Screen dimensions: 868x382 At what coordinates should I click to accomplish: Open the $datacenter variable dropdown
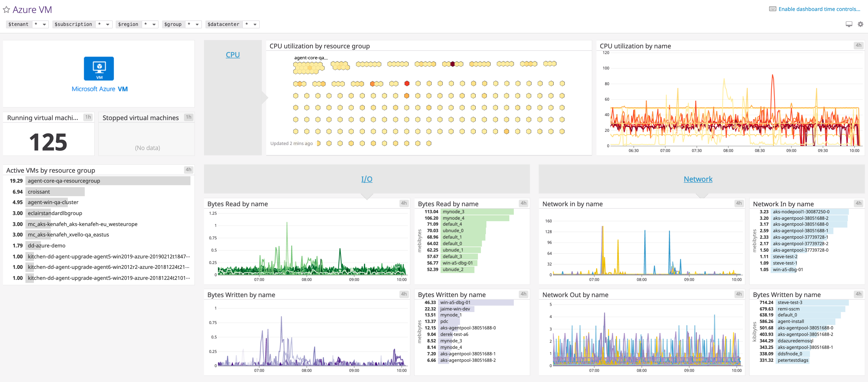[x=251, y=24]
